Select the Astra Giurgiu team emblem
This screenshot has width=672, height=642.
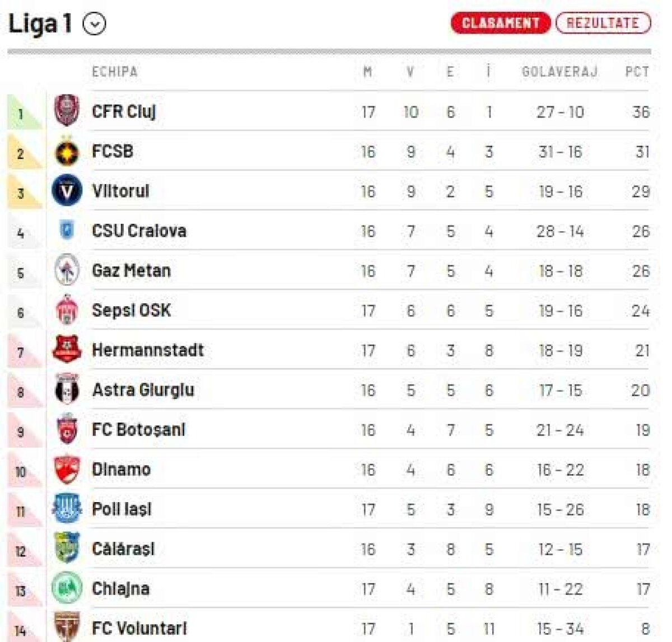point(67,390)
